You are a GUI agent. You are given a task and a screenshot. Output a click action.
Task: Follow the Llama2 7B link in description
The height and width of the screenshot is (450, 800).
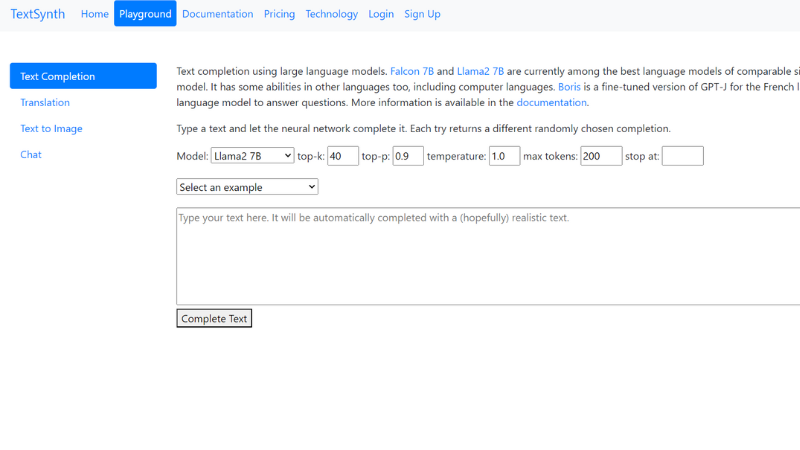point(480,71)
